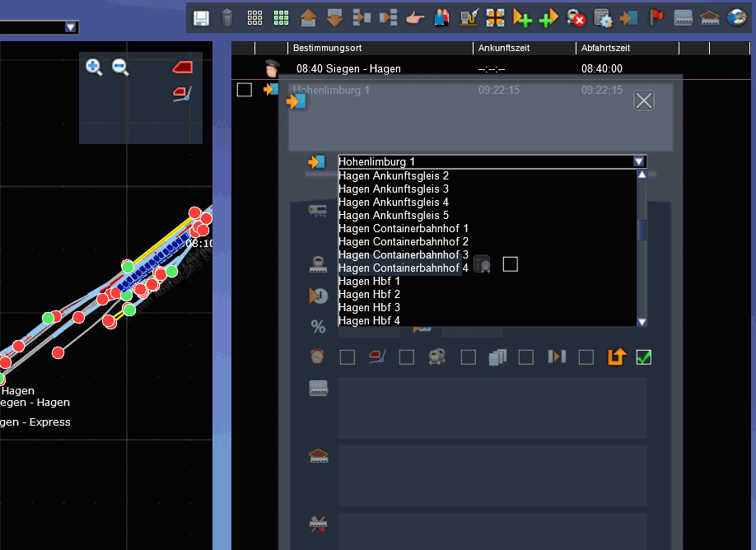Open the Hohenlimburg 1 destination dropdown
This screenshot has height=550, width=756.
pos(639,161)
